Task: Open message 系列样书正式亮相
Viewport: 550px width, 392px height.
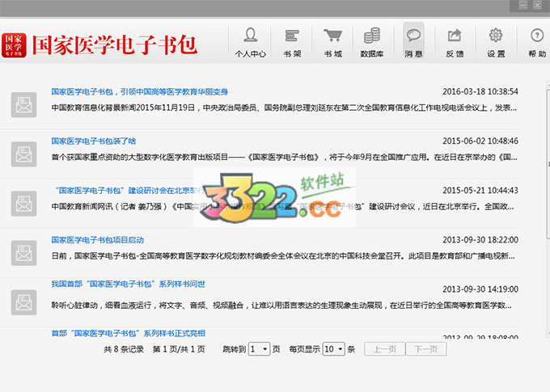Action: tap(128, 333)
